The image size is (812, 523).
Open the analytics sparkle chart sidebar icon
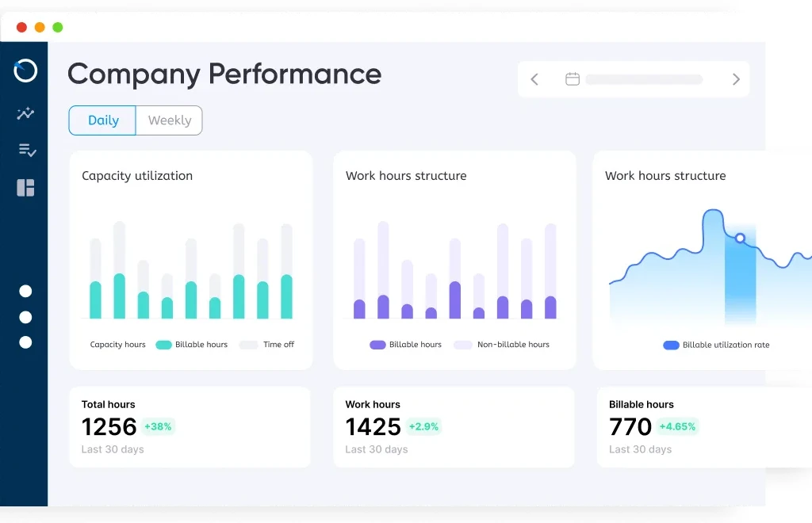click(x=25, y=113)
